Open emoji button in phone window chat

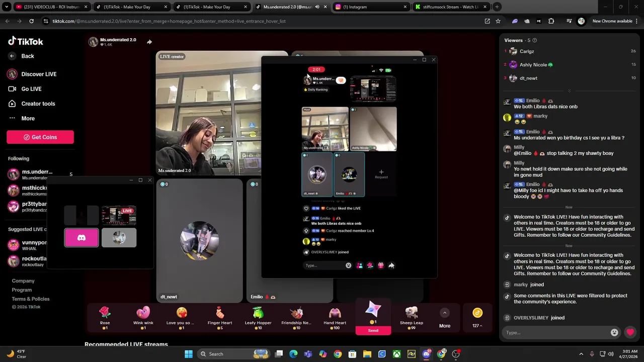tap(348, 265)
